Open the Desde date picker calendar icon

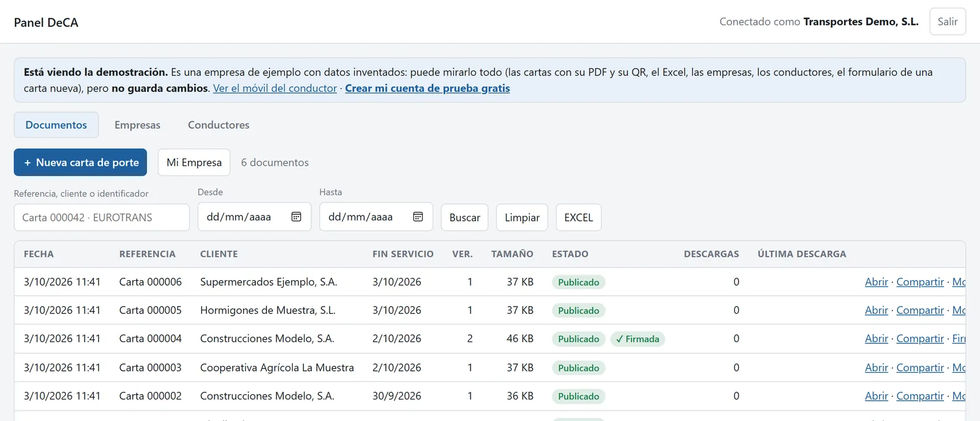[x=296, y=217]
